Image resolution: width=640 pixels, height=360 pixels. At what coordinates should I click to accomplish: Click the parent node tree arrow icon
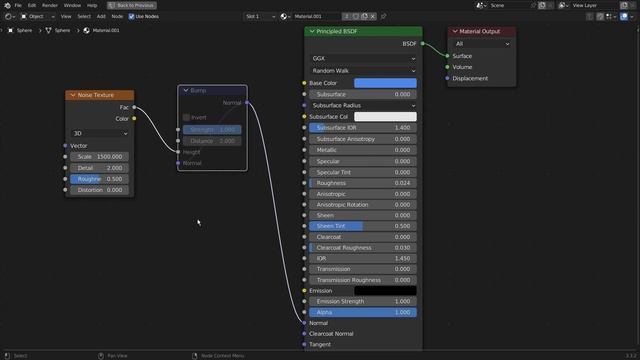tap(590, 16)
